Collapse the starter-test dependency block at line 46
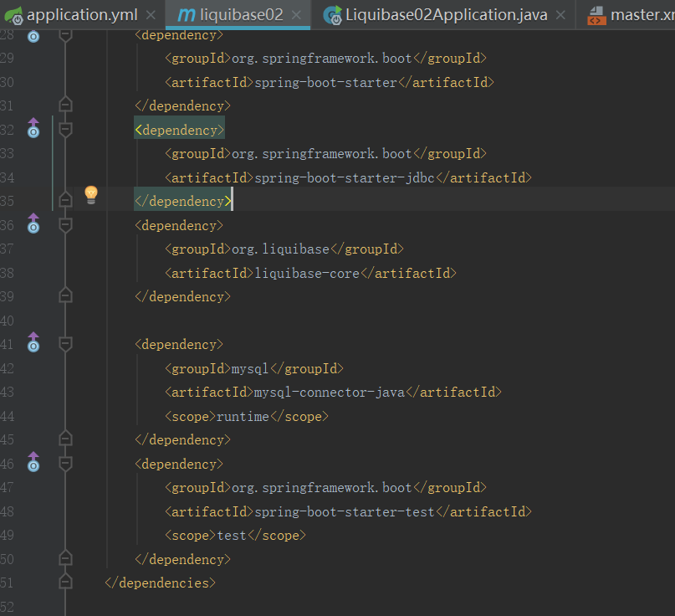 coord(65,463)
